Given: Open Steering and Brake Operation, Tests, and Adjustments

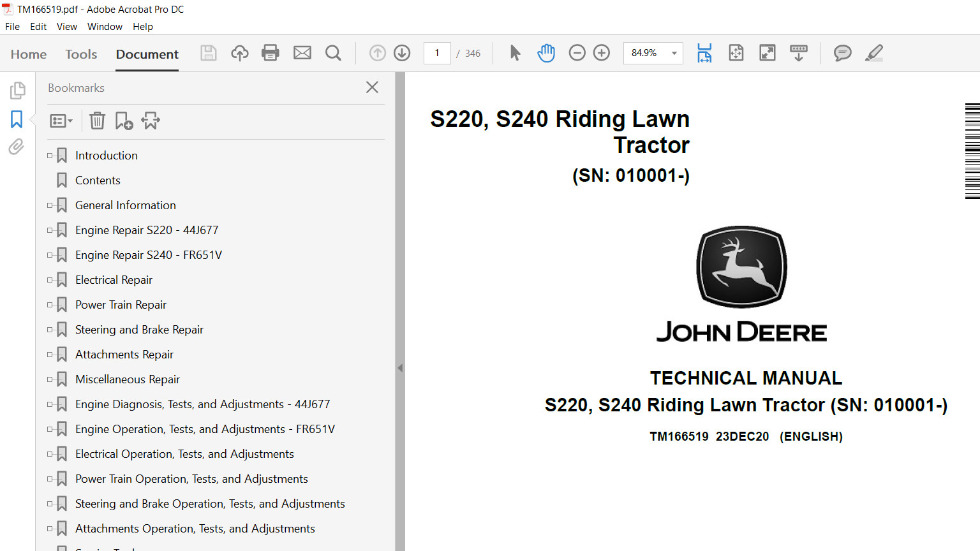Looking at the screenshot, I should click(x=210, y=504).
